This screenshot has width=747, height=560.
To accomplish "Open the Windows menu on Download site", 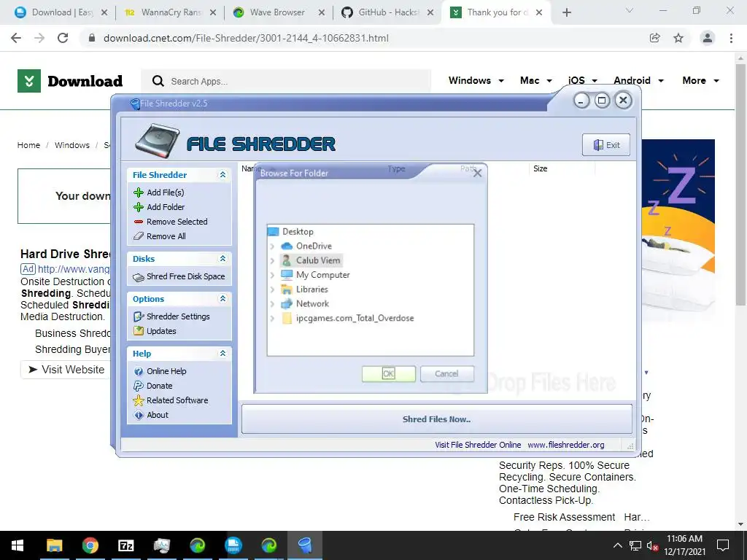I will point(476,80).
